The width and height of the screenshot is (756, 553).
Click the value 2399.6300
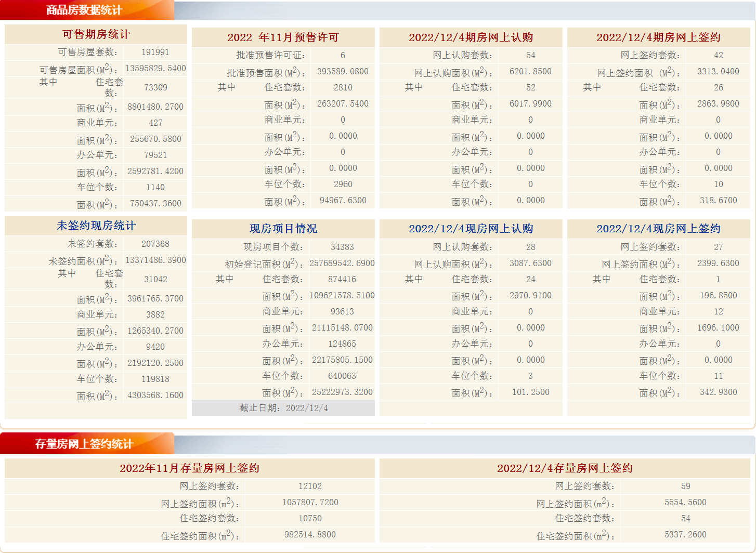pyautogui.click(x=718, y=263)
